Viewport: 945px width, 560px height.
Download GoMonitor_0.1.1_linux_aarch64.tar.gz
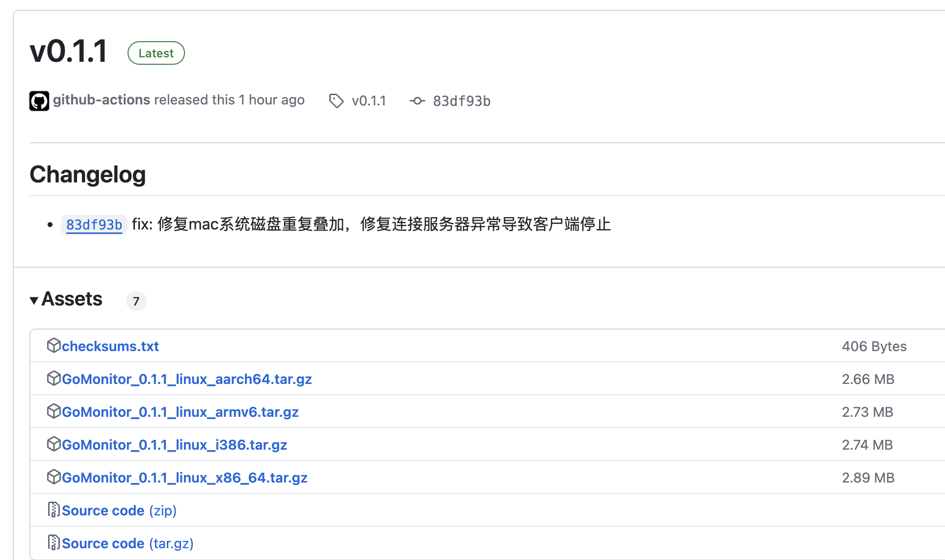[x=187, y=379]
